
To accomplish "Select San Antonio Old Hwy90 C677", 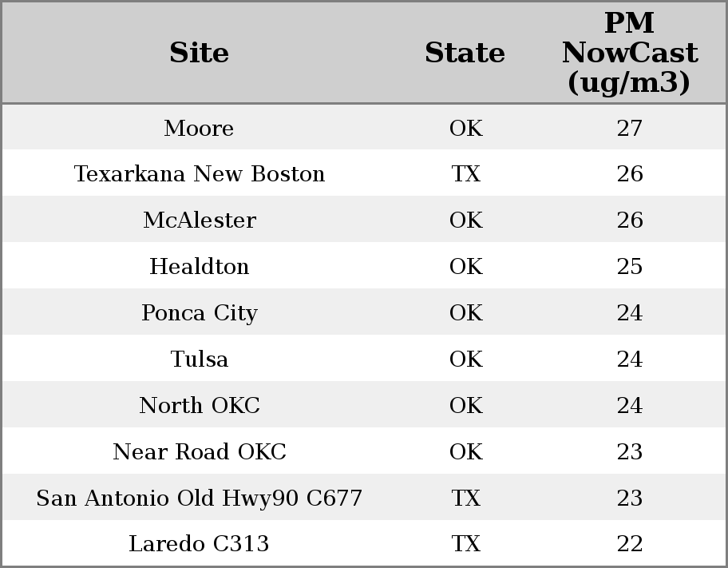I will tap(199, 498).
